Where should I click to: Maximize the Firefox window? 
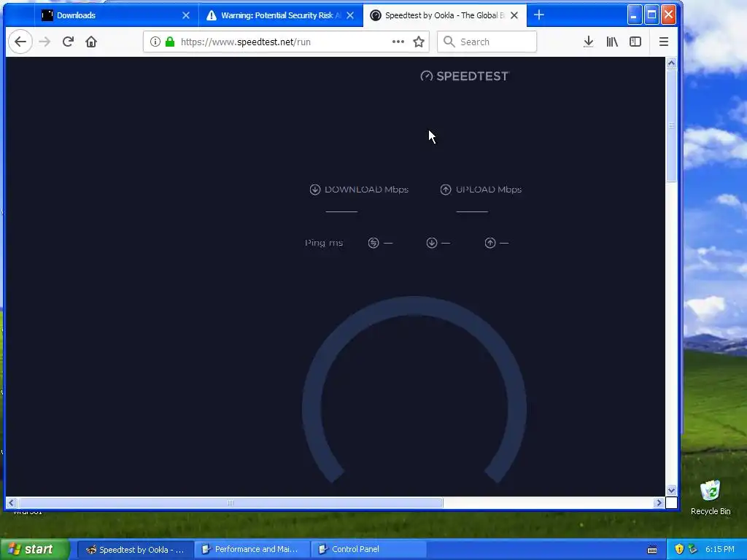pyautogui.click(x=651, y=15)
